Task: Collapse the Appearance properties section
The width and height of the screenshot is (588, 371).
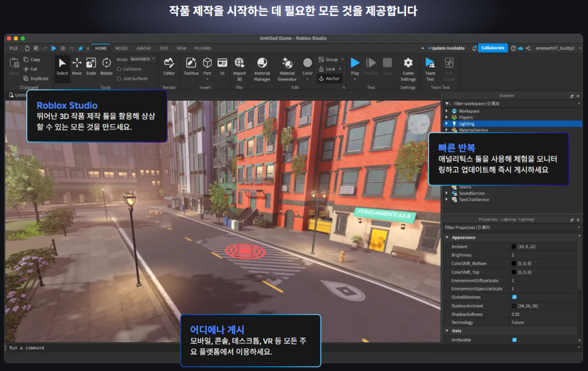Action: point(447,237)
